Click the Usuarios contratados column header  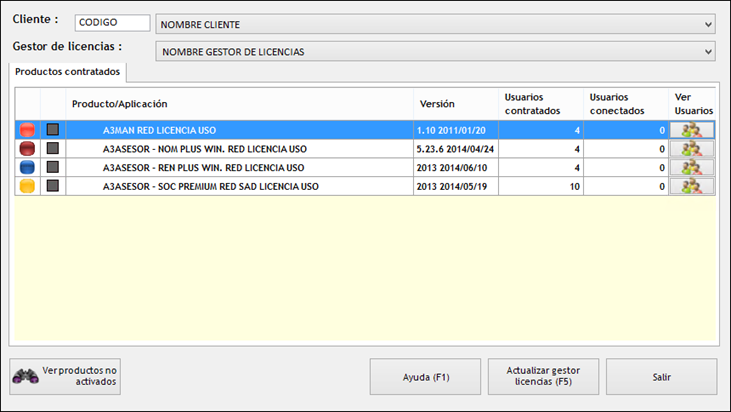540,104
